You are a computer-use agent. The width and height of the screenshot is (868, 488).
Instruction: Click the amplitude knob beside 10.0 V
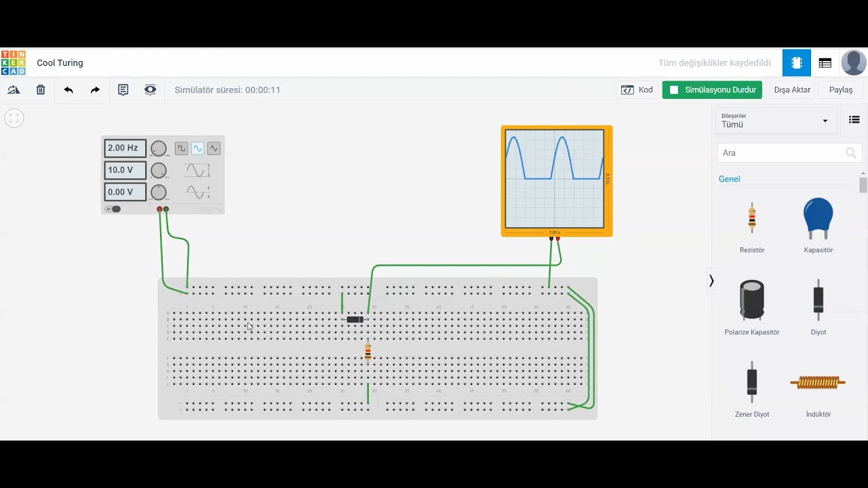159,170
